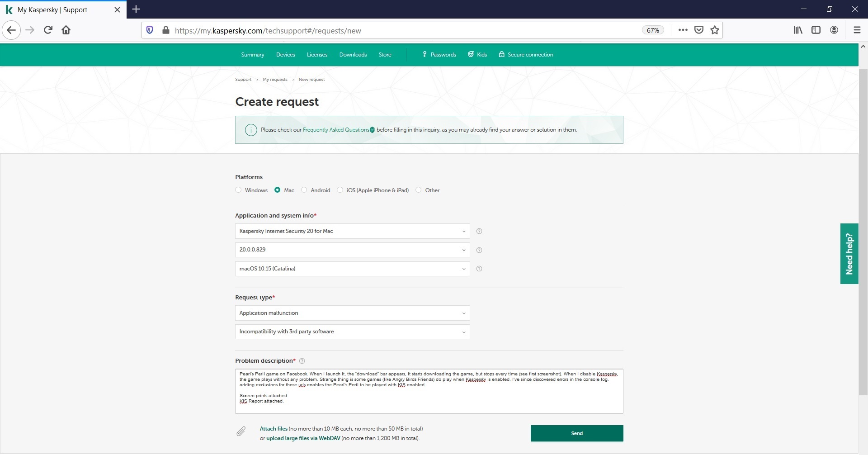The image size is (868, 455).
Task: Close the My Kaspersky Support tab
Action: (117, 9)
